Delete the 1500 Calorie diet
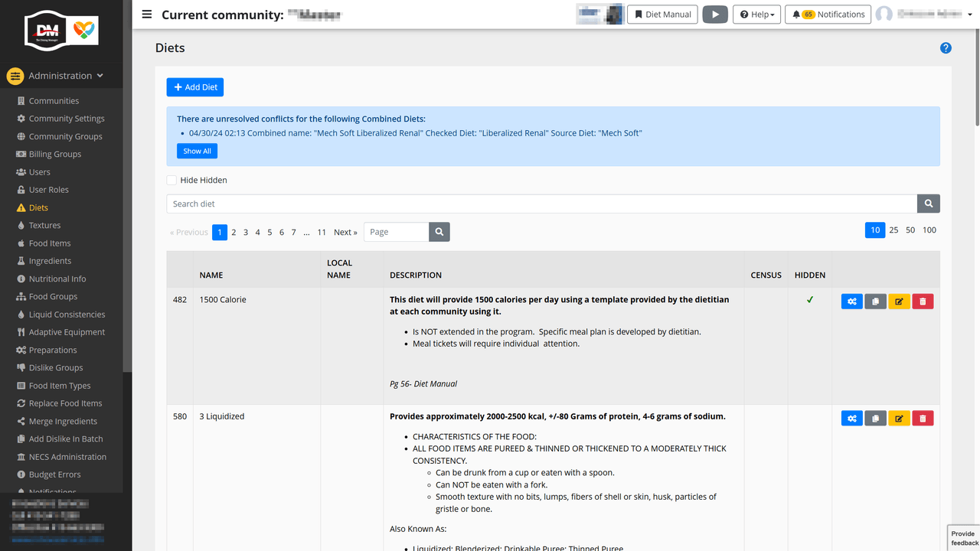Screen dimensions: 980x551 coord(923,302)
